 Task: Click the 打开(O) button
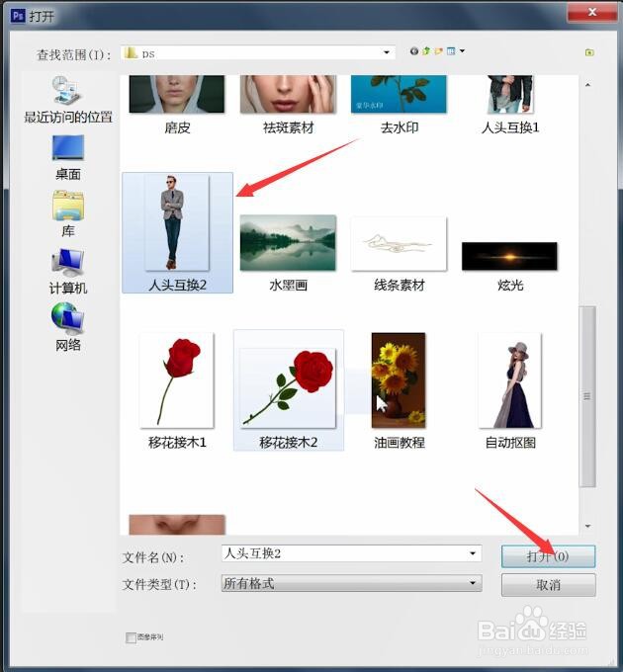tap(549, 556)
